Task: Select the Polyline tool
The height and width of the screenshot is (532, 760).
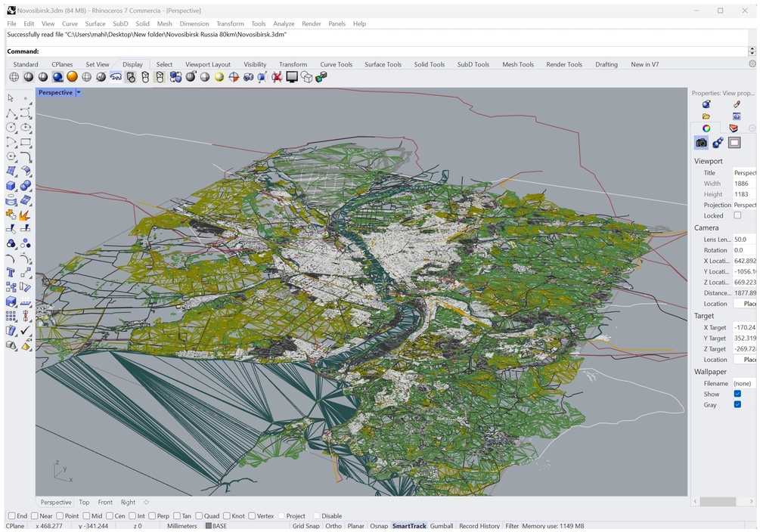Action: (11, 113)
